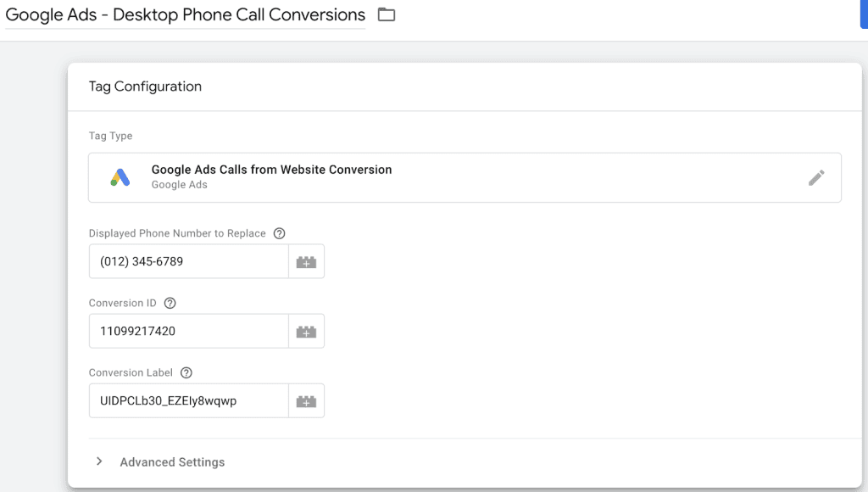Select the phone number field showing (012) 345-6789
Image resolution: width=868 pixels, height=492 pixels.
(x=186, y=260)
